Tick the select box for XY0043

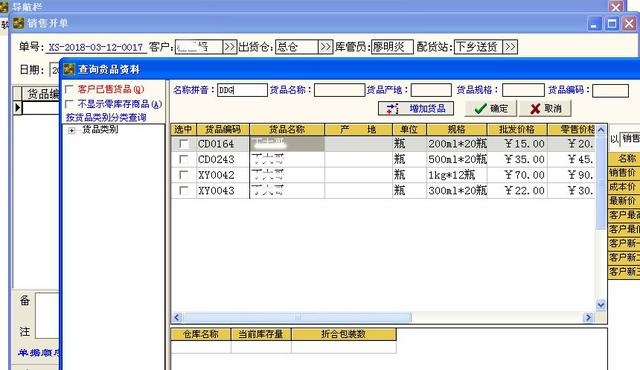[x=184, y=191]
